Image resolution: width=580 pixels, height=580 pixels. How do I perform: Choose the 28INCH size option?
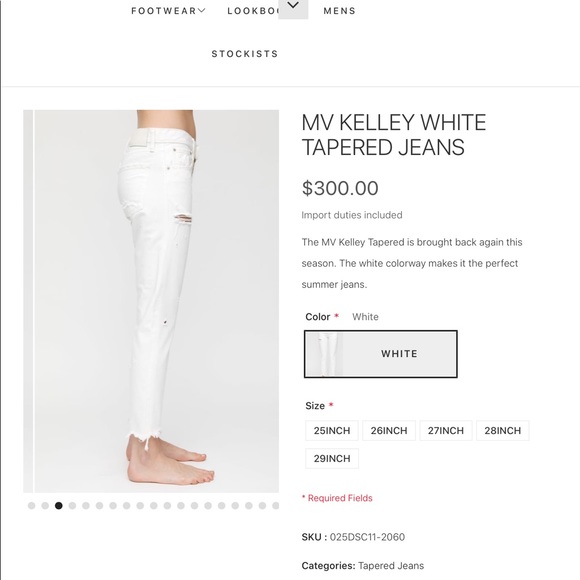click(x=503, y=431)
